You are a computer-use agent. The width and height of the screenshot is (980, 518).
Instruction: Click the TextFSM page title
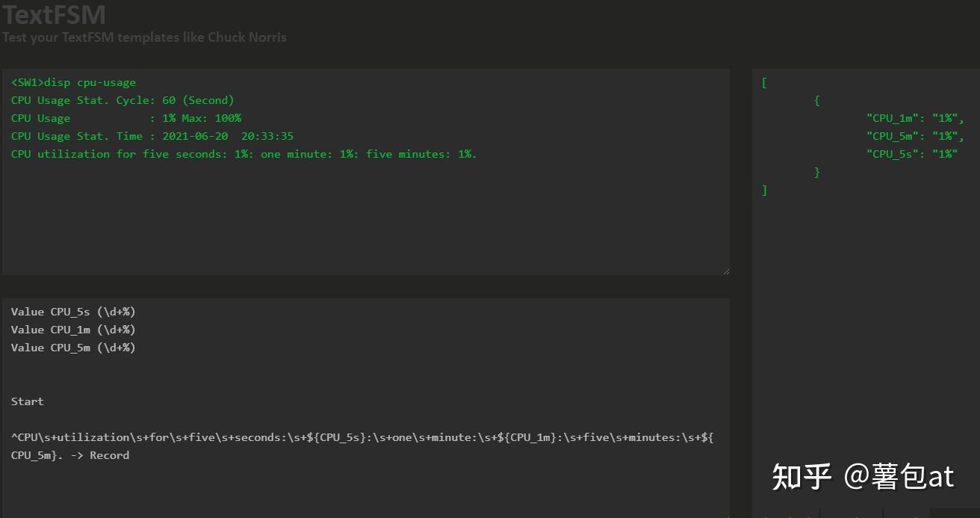coord(54,14)
